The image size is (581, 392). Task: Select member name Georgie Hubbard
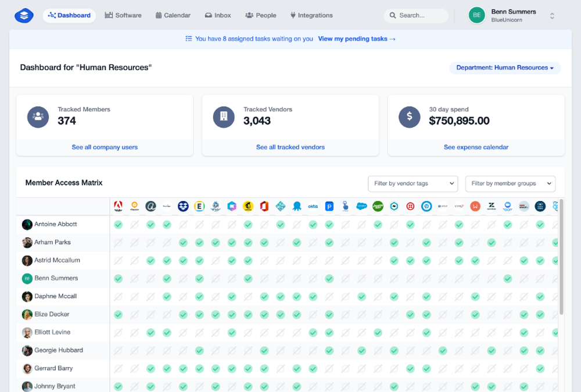click(59, 350)
